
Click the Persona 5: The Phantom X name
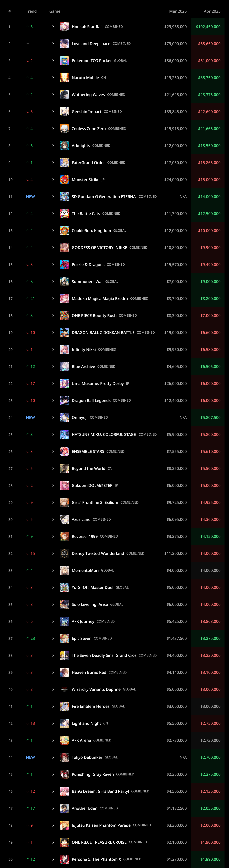coord(96,859)
